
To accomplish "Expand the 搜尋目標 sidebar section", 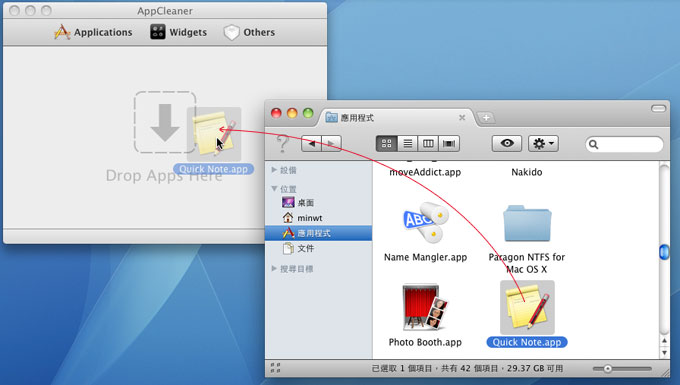I will pos(274,269).
